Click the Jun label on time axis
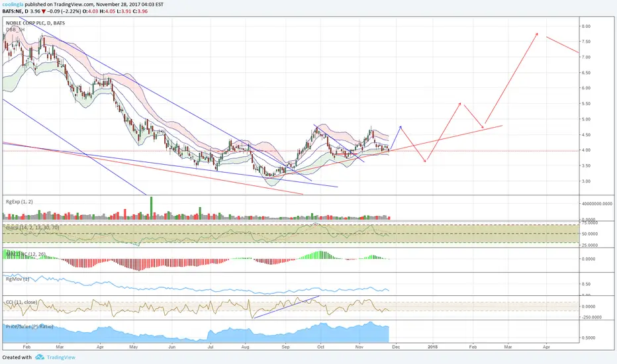 (171, 347)
